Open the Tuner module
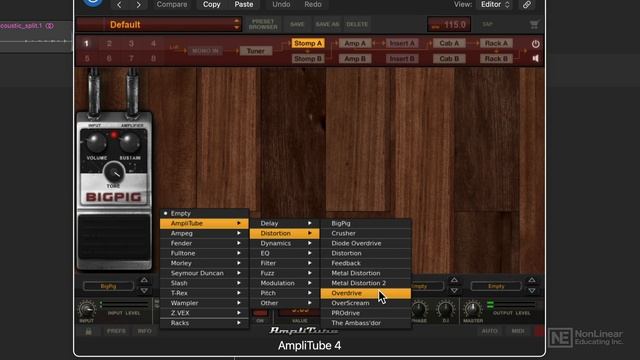This screenshot has height=360, width=640. [x=256, y=51]
